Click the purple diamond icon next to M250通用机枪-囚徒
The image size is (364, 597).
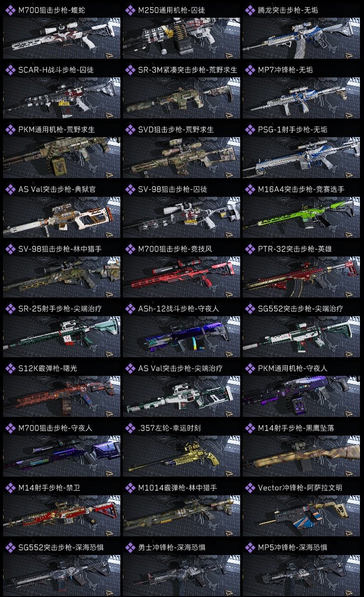pyautogui.click(x=130, y=10)
